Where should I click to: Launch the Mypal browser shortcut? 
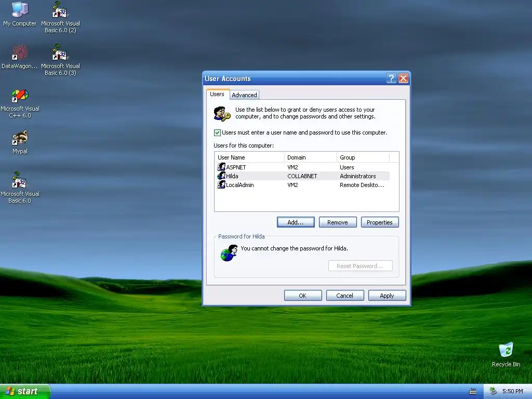(x=20, y=142)
